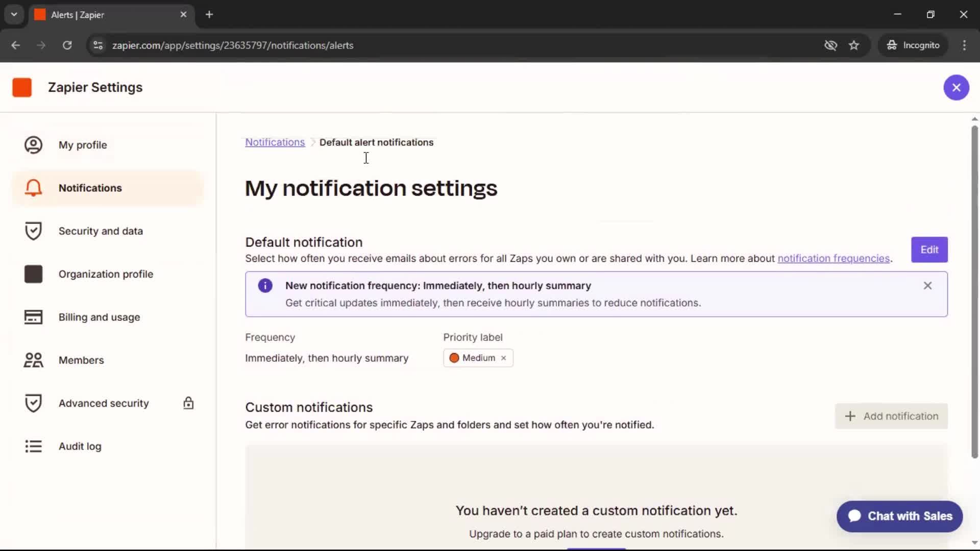Screen dimensions: 980x551
Task: Select Notifications in sidebar
Action: coord(108,188)
